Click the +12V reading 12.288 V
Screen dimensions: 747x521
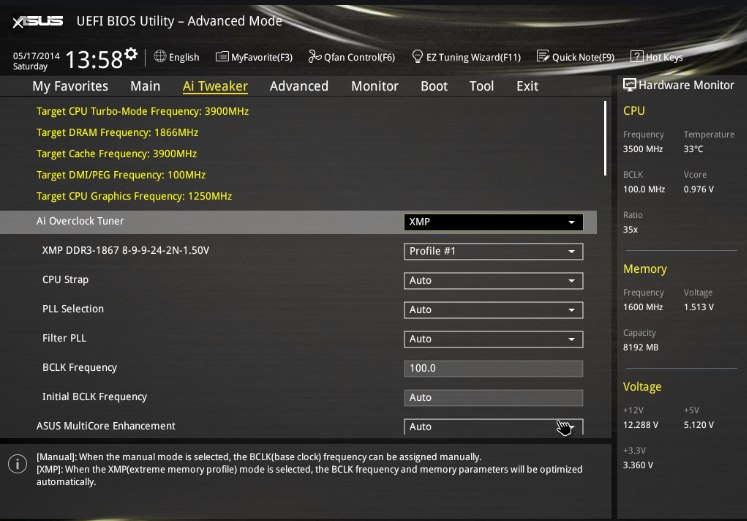point(641,425)
